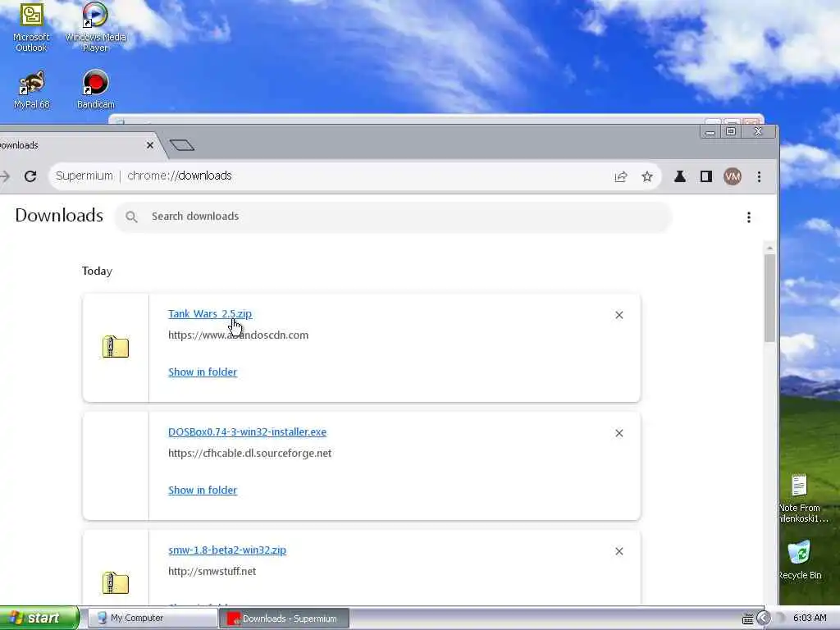This screenshot has height=630, width=840.
Task: Reload the downloads page
Action: tap(30, 176)
